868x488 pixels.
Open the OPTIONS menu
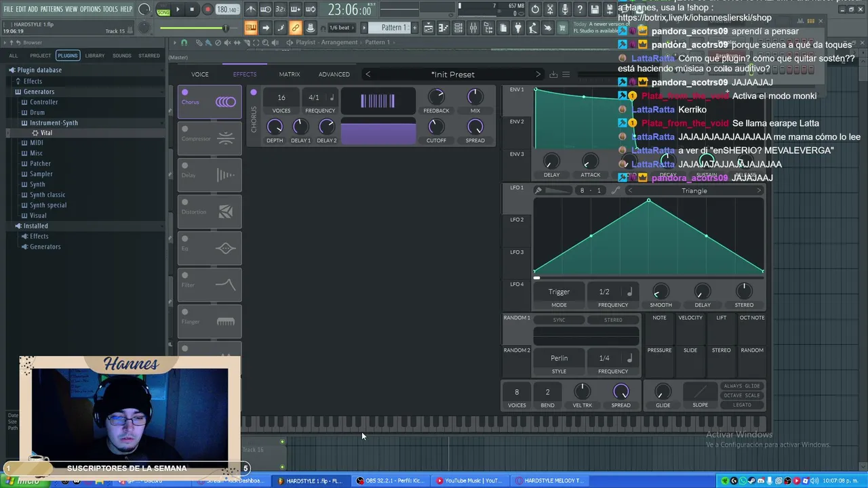[x=90, y=9]
